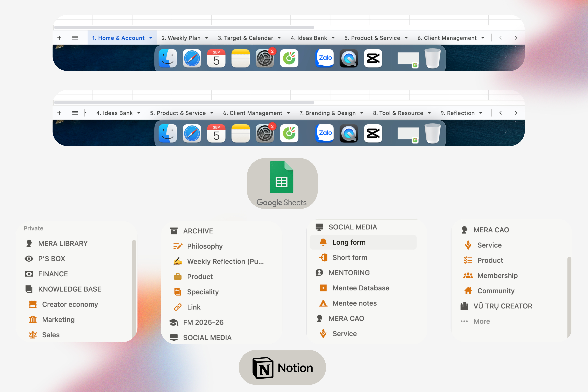Launch CapCut in the upper dock
Viewport: 588px width, 392px height.
pos(373,58)
